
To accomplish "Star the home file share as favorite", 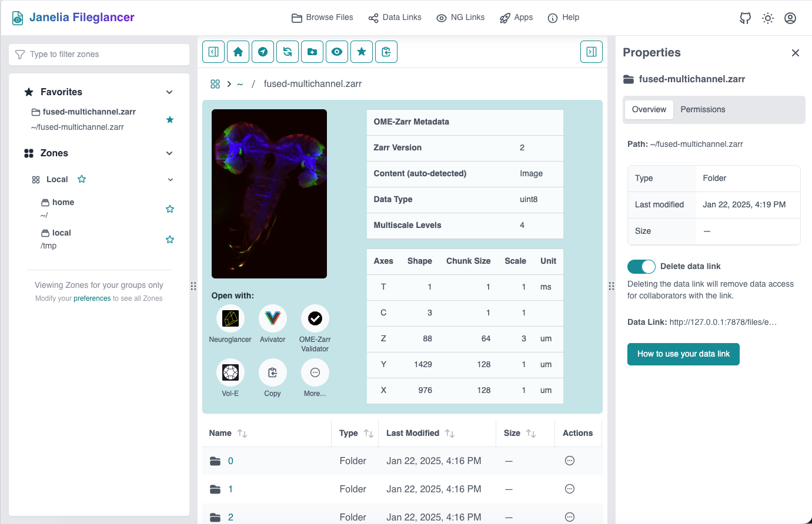I will point(170,209).
